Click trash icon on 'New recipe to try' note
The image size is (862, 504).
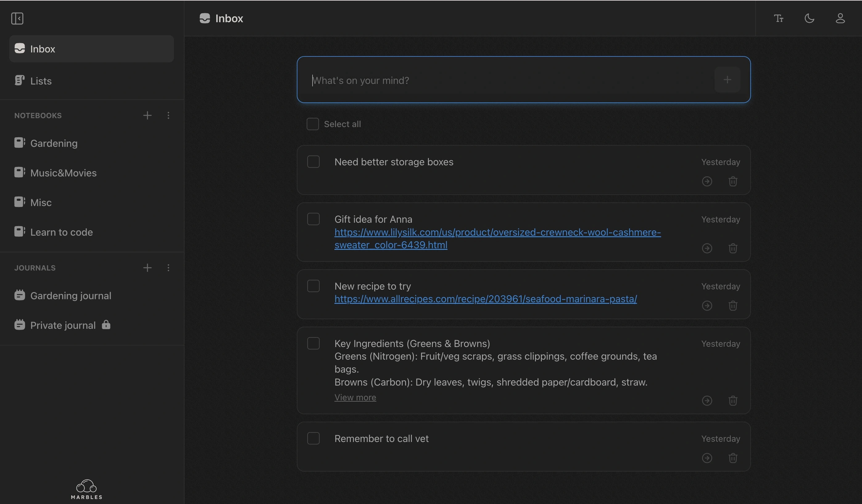pos(733,305)
